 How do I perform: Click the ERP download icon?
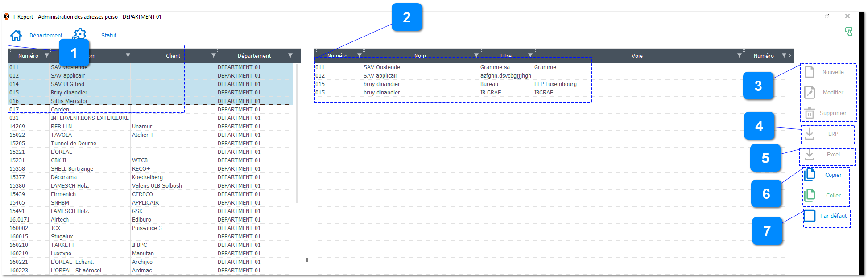[810, 134]
